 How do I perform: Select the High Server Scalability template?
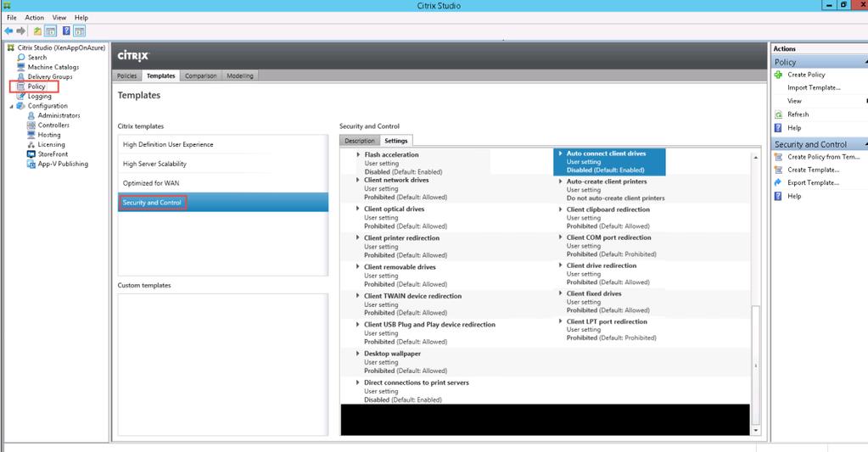pyautogui.click(x=223, y=164)
